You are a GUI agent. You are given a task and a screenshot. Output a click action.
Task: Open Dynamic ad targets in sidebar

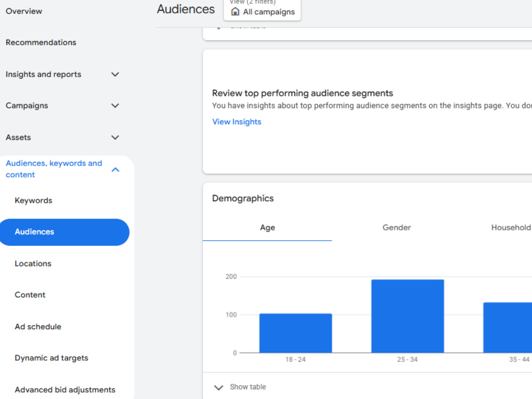click(x=51, y=358)
